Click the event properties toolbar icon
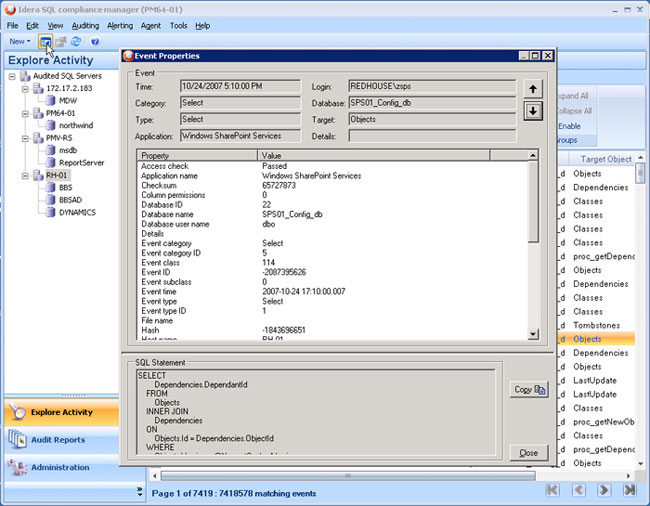The width and height of the screenshot is (650, 506). (x=46, y=42)
